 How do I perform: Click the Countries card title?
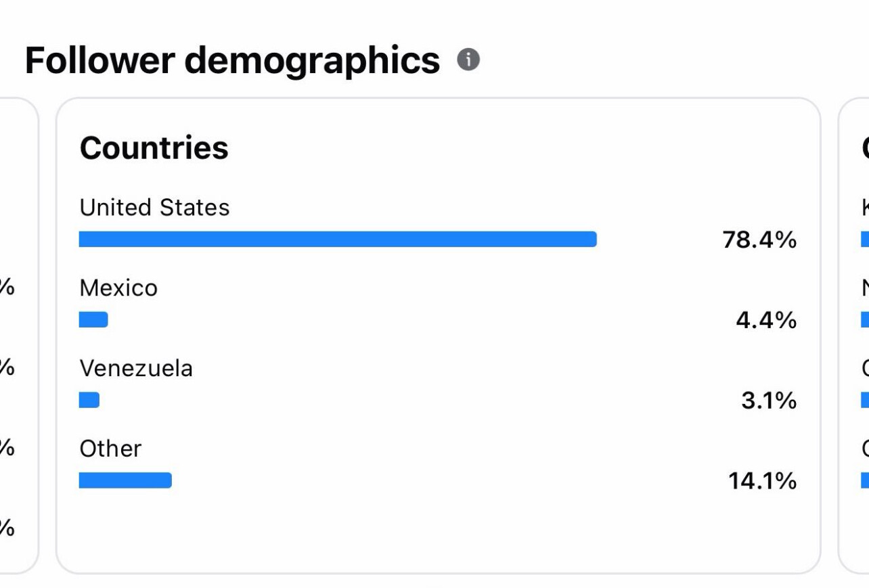click(x=154, y=148)
